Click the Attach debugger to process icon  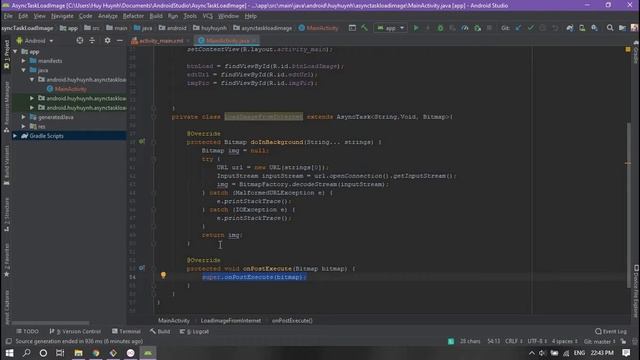point(477,28)
